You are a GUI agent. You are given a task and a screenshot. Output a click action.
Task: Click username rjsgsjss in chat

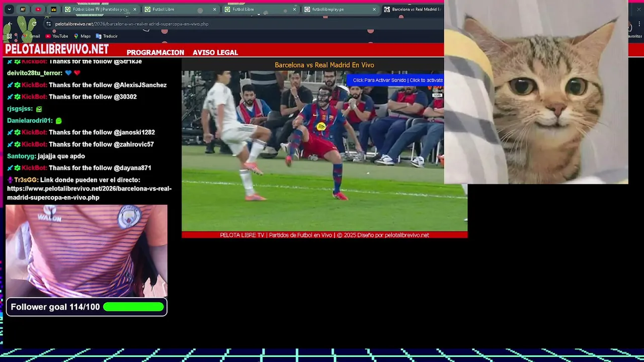[20, 109]
